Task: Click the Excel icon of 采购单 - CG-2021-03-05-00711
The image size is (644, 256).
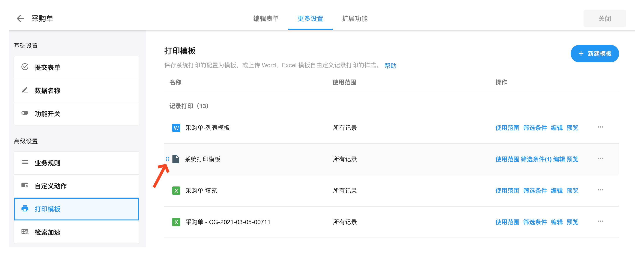Action: click(x=176, y=222)
